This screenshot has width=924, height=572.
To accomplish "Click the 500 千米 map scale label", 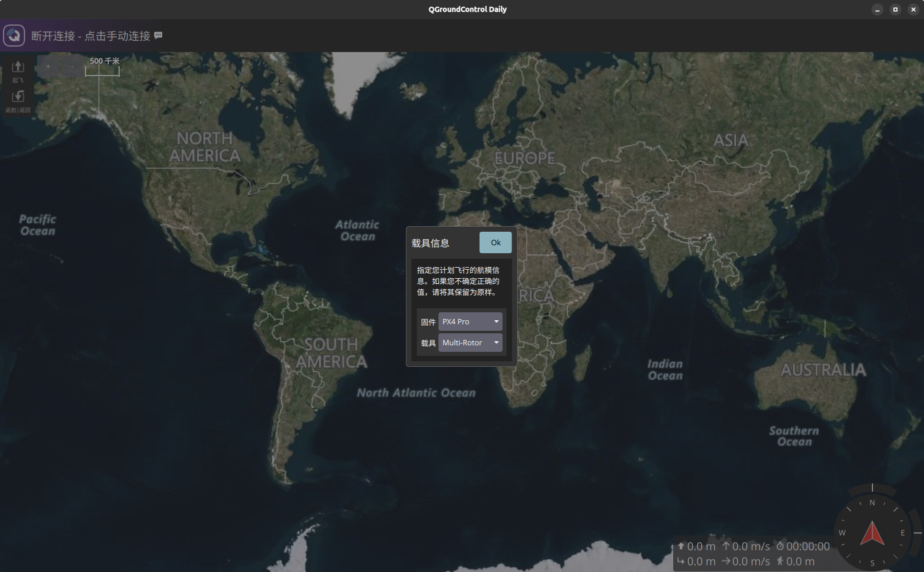I will tap(105, 61).
